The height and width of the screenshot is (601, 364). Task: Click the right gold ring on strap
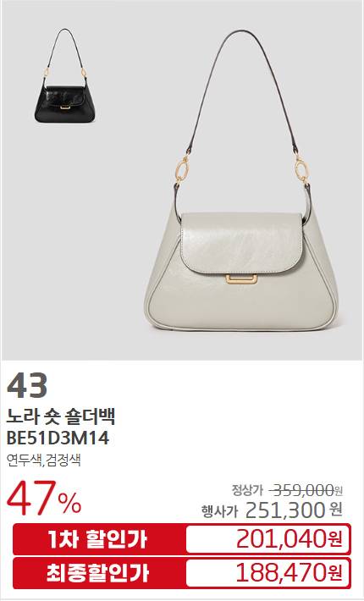tap(302, 168)
